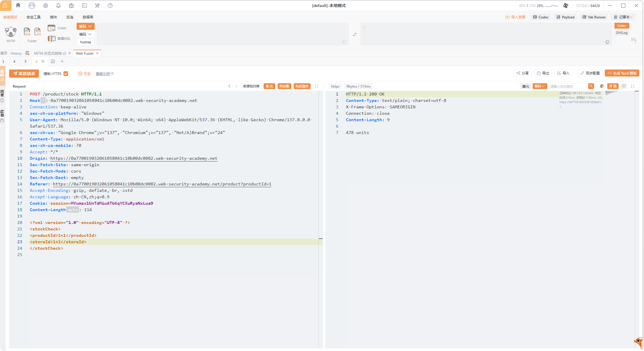The image size is (644, 351).
Task: Click the save fuzzer tabs icon
Action: 53,61
